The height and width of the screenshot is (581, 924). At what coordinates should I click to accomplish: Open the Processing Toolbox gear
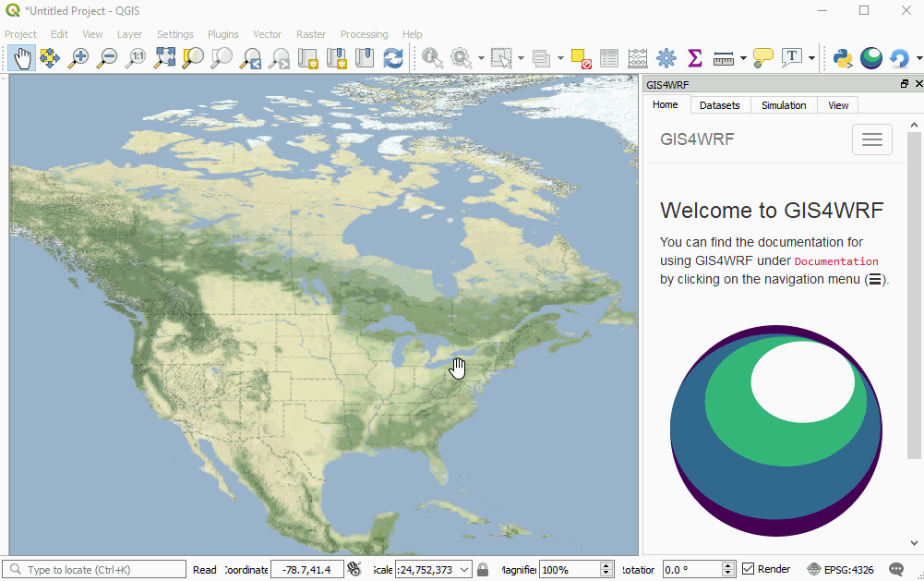pyautogui.click(x=666, y=58)
